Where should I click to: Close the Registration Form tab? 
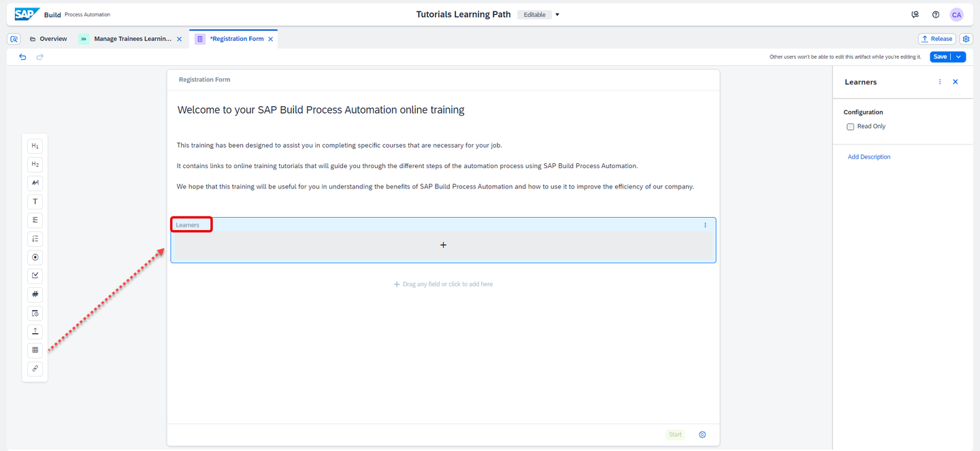pos(271,39)
